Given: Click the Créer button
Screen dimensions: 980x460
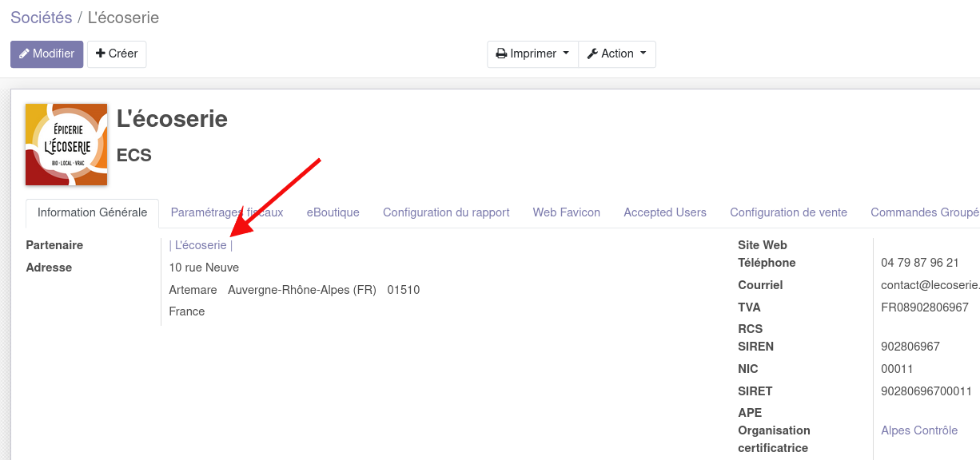Looking at the screenshot, I should click(x=117, y=54).
